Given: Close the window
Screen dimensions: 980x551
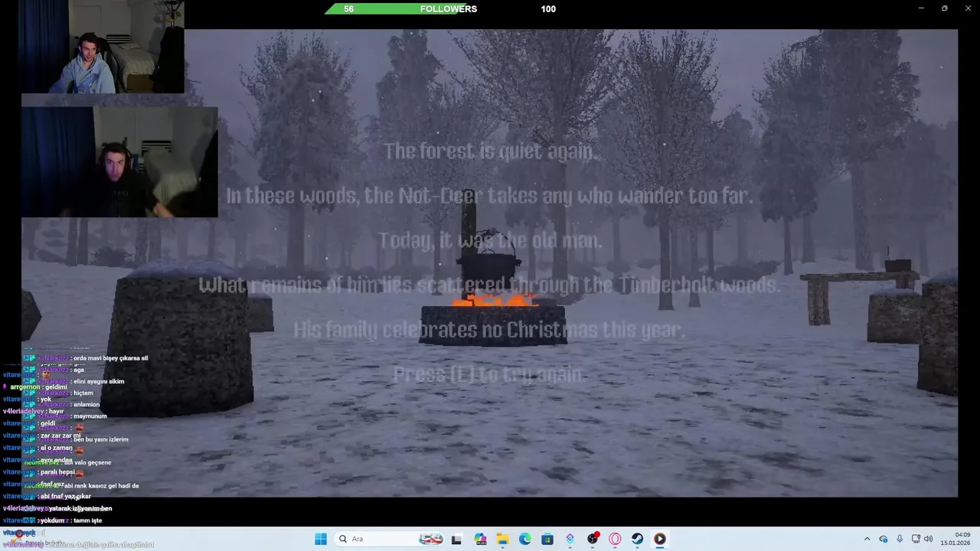Looking at the screenshot, I should point(967,8).
